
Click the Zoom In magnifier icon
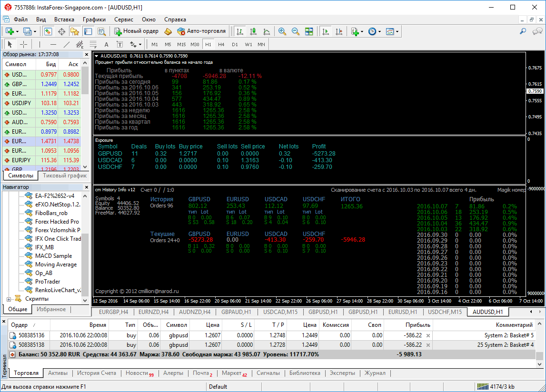282,31
